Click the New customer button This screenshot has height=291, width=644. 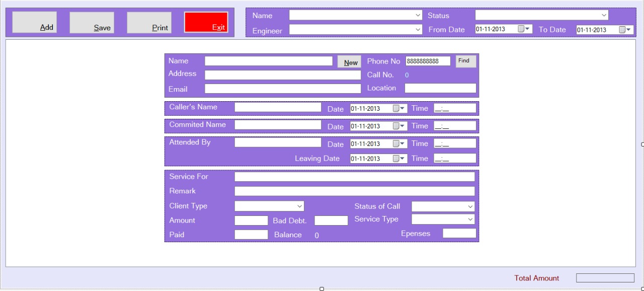(x=349, y=62)
